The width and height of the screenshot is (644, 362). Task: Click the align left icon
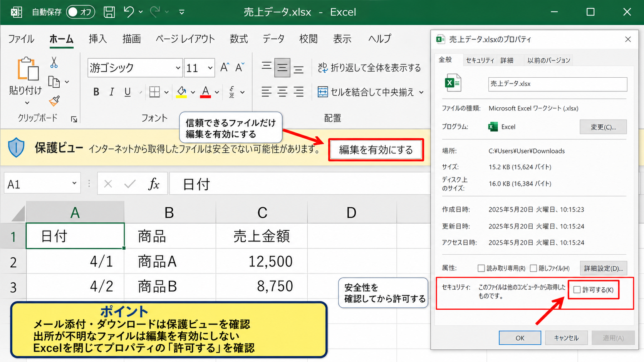(x=267, y=92)
